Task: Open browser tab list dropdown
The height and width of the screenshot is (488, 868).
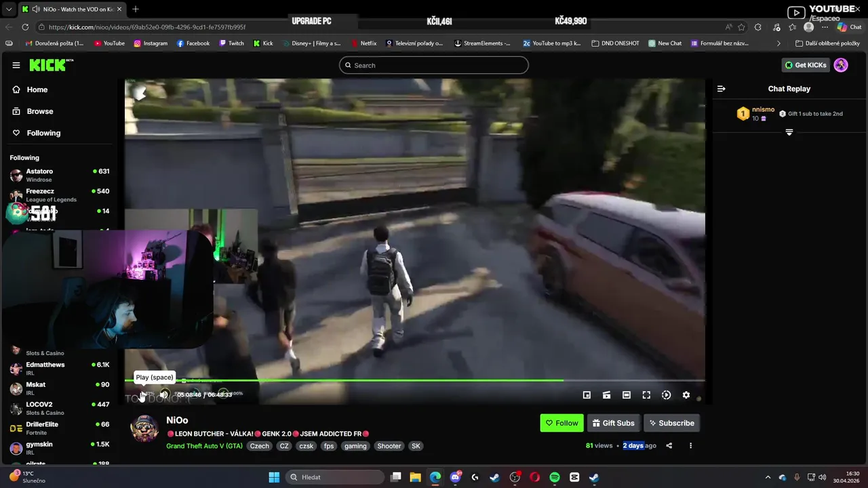Action: 8,9
